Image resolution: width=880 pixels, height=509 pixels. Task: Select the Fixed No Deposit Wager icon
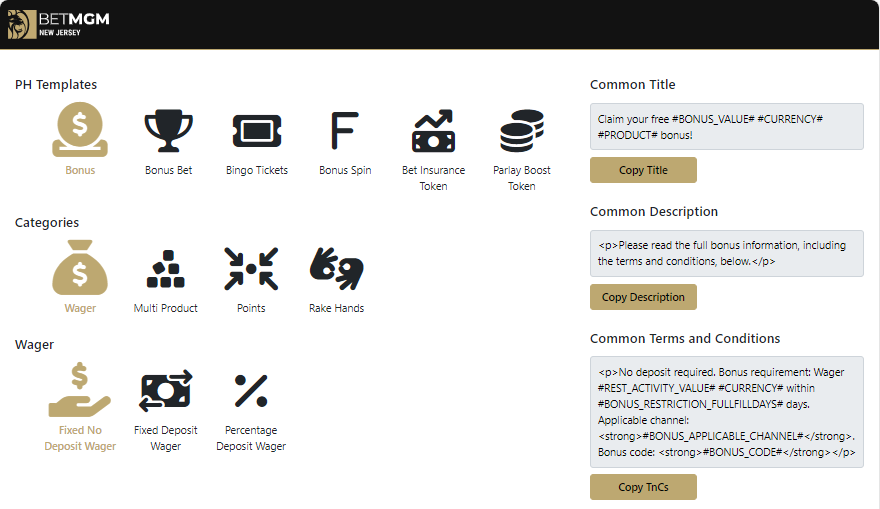point(80,389)
